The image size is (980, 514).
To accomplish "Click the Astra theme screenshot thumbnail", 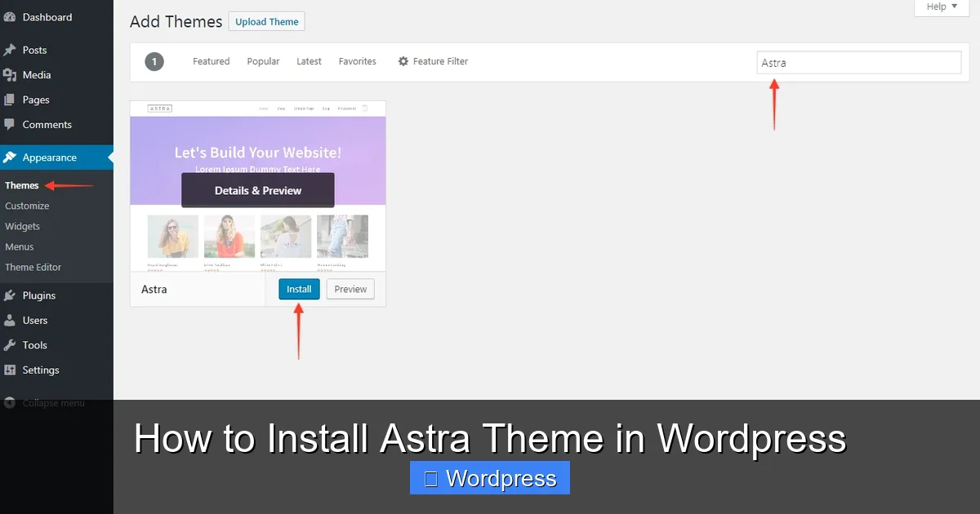I will point(258,186).
